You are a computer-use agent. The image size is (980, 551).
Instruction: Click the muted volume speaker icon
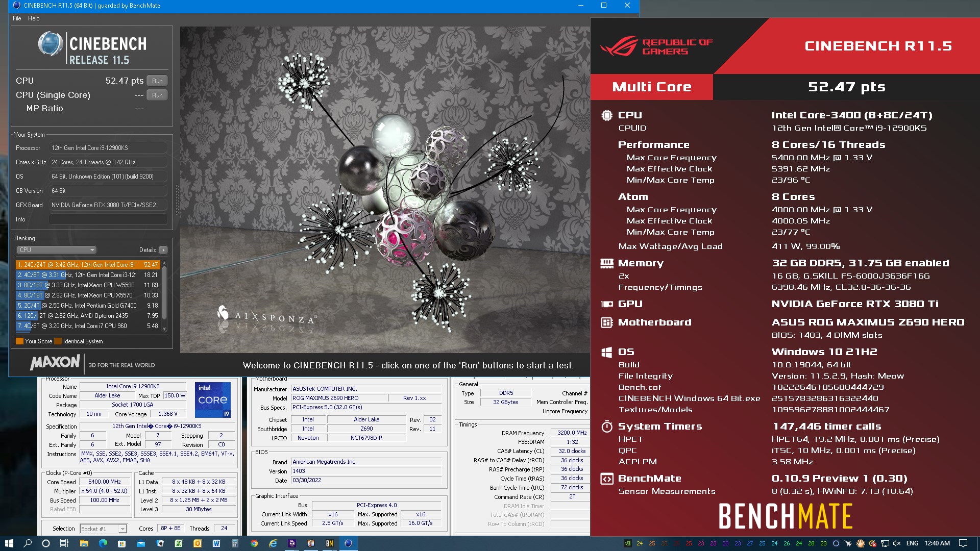tap(897, 543)
